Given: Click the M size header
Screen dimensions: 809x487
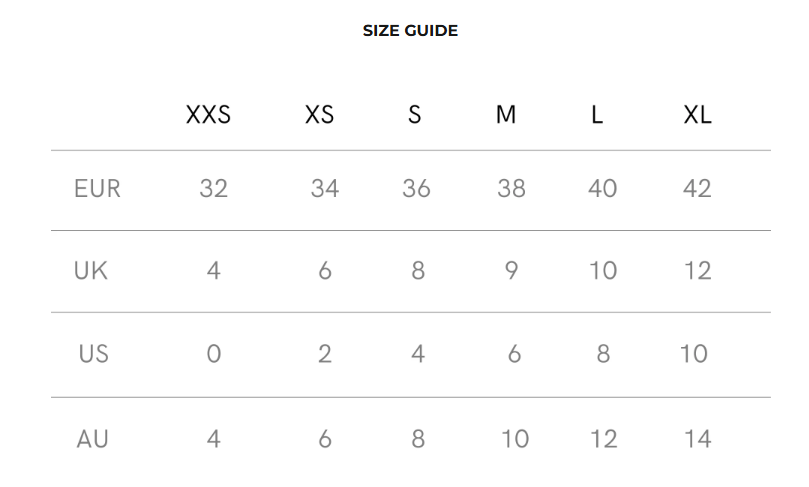Looking at the screenshot, I should coord(506,115).
